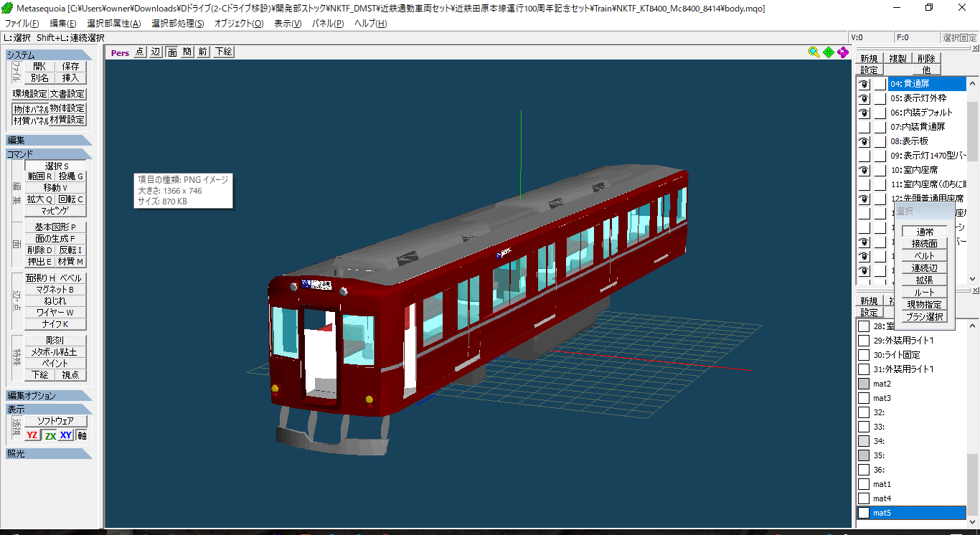Toggle 面 face display in viewport header
The height and width of the screenshot is (535, 980).
(x=172, y=52)
